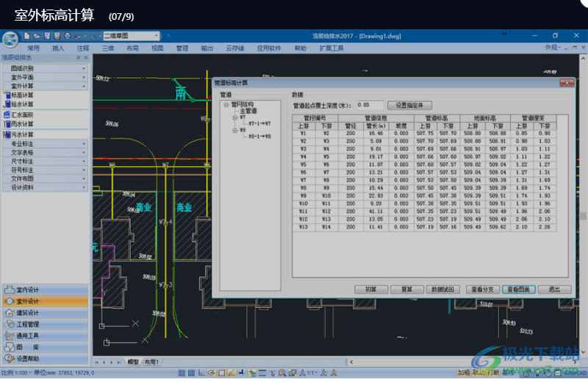Viewport: 588px width, 382px height.
Task: Click the 给水计算 tool in side panel
Action: coord(19,104)
